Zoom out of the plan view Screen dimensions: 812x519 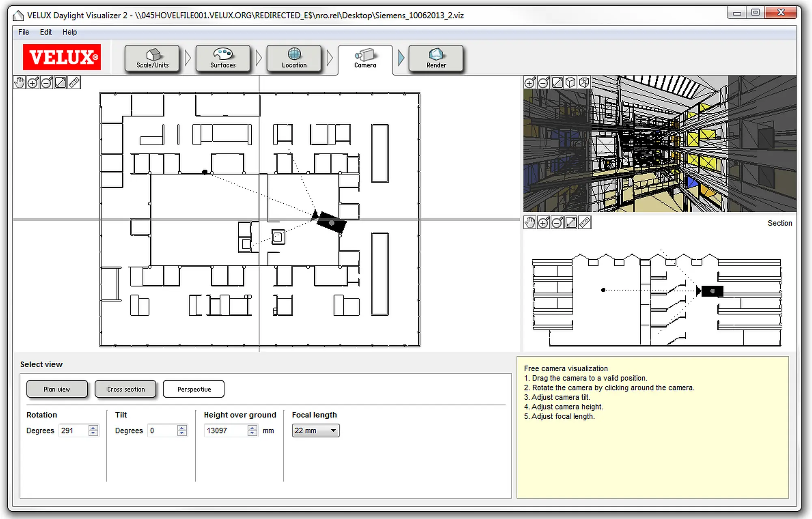pyautogui.click(x=47, y=83)
